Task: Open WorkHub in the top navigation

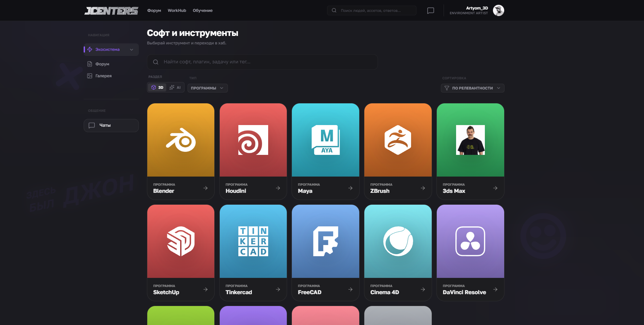Action: click(177, 11)
